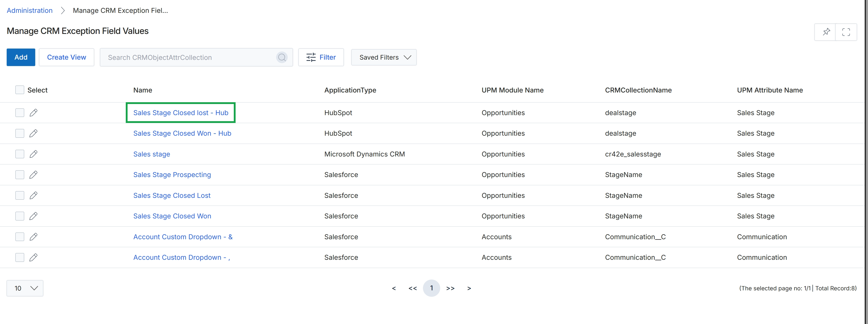Image resolution: width=868 pixels, height=324 pixels.
Task: Select page 1 in pagination
Action: pos(431,288)
